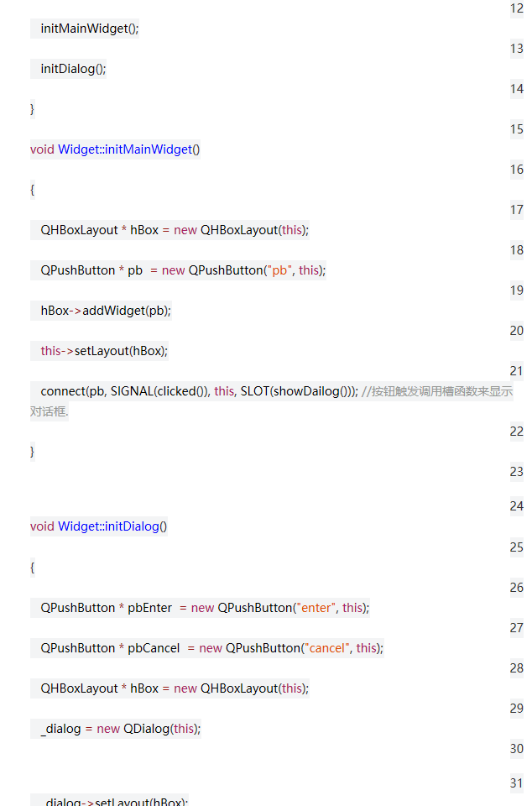The image size is (532, 806).
Task: Click the code line "initMainWidget();"
Action: 89,29
